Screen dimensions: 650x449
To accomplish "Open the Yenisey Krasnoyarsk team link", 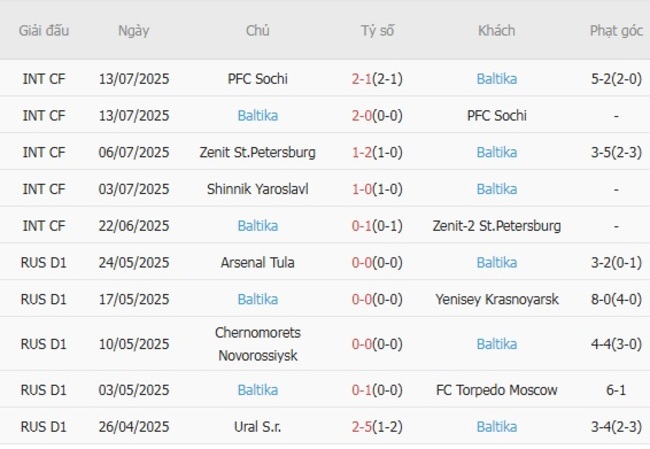I will (496, 299).
